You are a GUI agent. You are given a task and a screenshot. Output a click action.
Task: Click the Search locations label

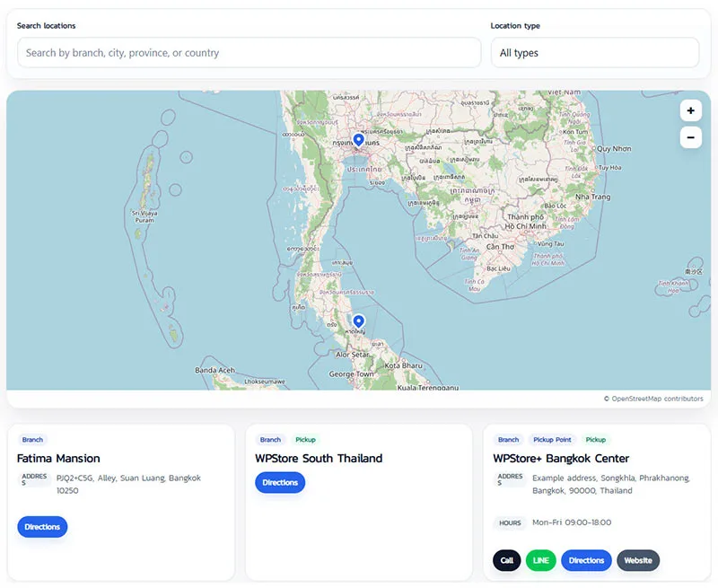click(x=47, y=26)
